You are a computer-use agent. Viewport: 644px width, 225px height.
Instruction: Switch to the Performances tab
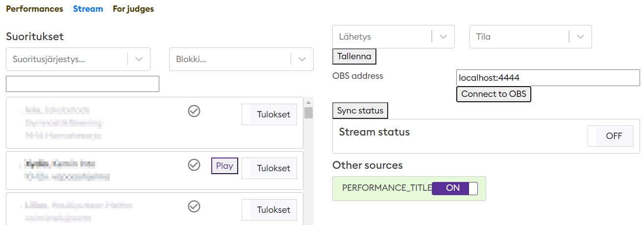(34, 9)
